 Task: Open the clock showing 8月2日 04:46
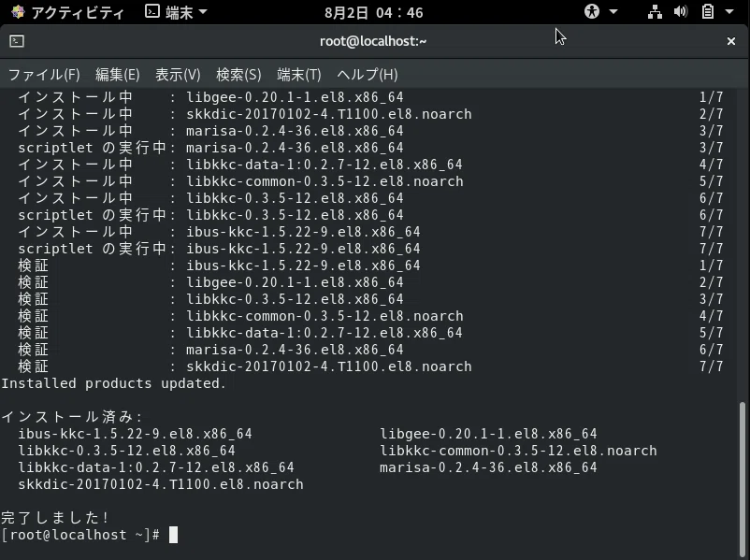(373, 12)
